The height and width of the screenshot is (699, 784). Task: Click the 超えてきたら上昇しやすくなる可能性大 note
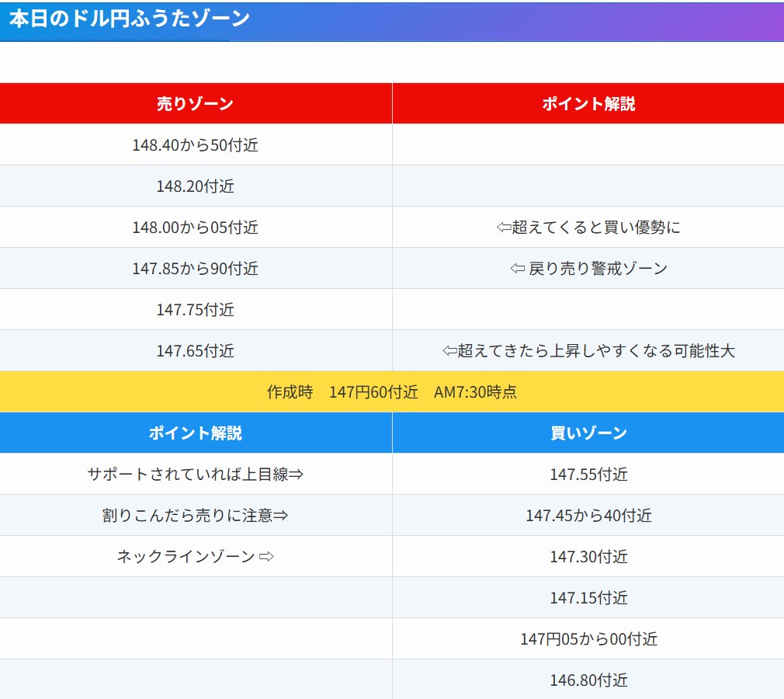[588, 350]
